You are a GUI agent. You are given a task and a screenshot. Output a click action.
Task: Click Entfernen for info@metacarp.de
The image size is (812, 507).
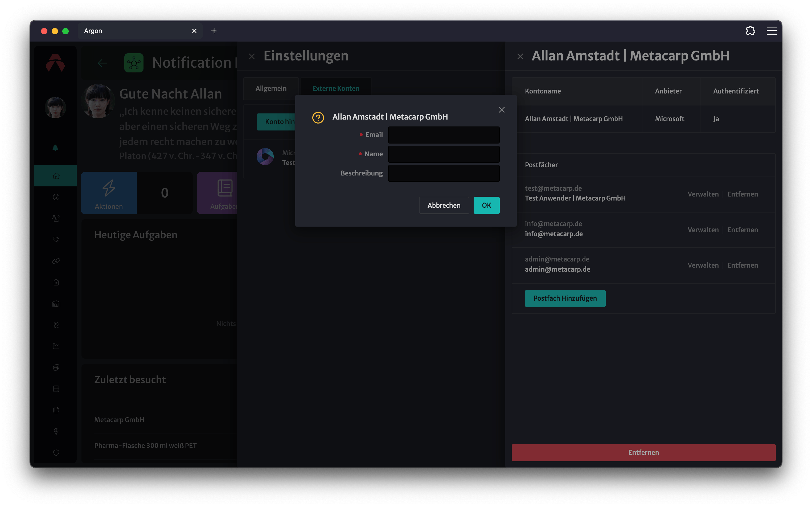click(x=742, y=230)
